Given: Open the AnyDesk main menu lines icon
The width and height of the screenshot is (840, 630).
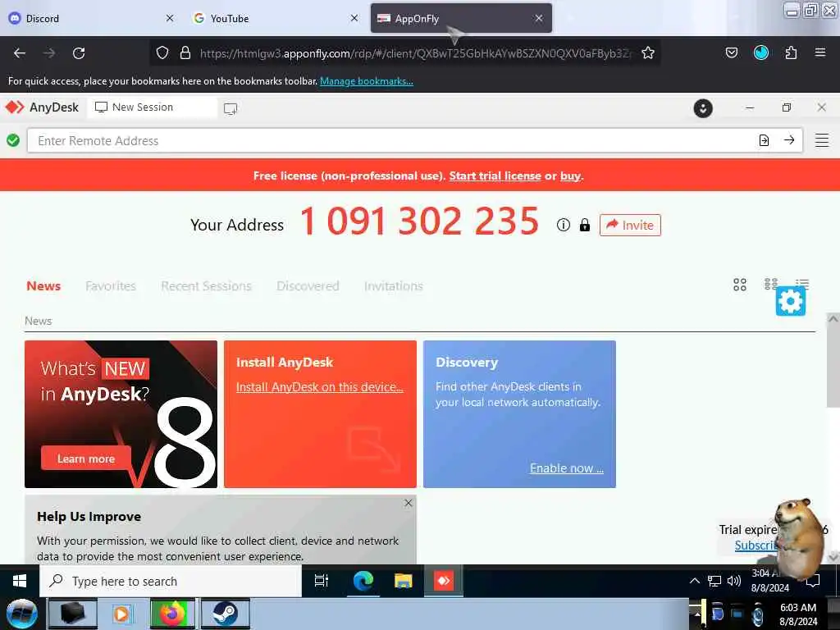Looking at the screenshot, I should 822,140.
